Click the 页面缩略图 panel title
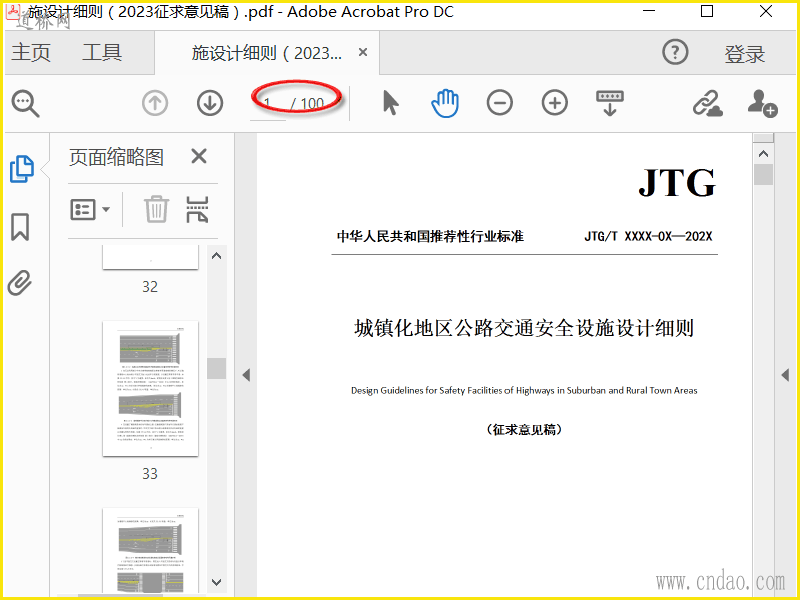 (x=116, y=157)
